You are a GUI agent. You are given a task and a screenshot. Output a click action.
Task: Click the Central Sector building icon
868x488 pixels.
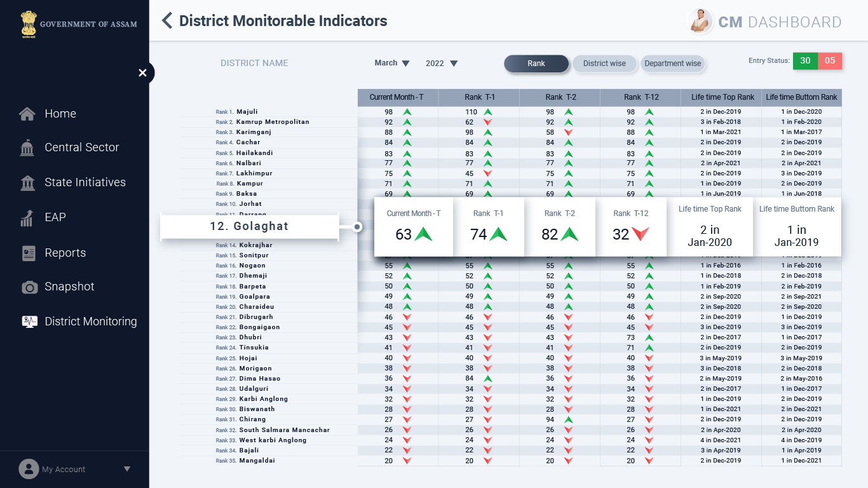tap(27, 148)
